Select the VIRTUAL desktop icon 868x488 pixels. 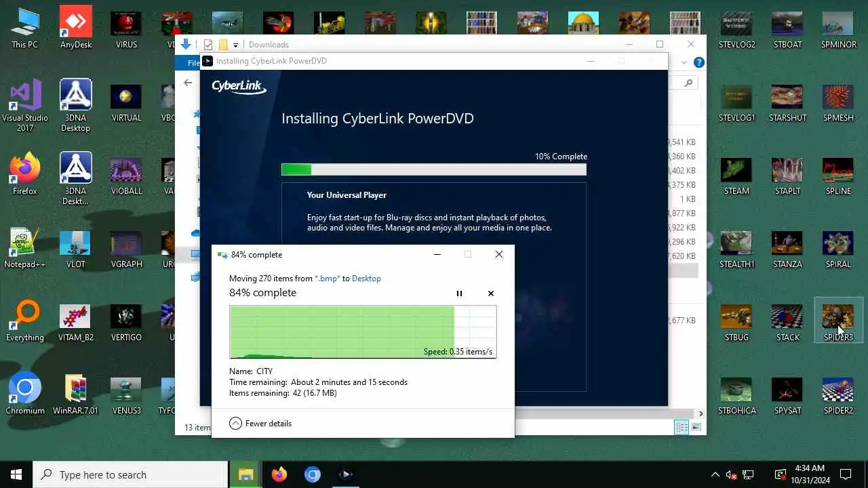(x=126, y=102)
